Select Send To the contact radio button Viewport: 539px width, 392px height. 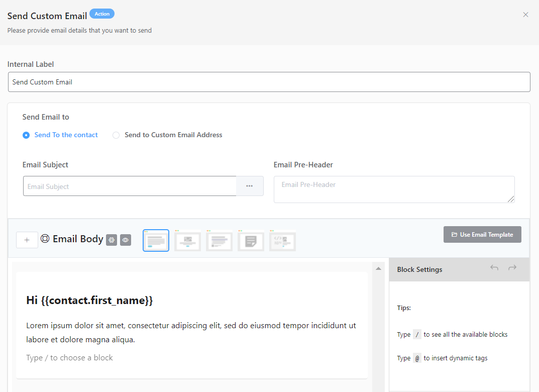click(26, 135)
